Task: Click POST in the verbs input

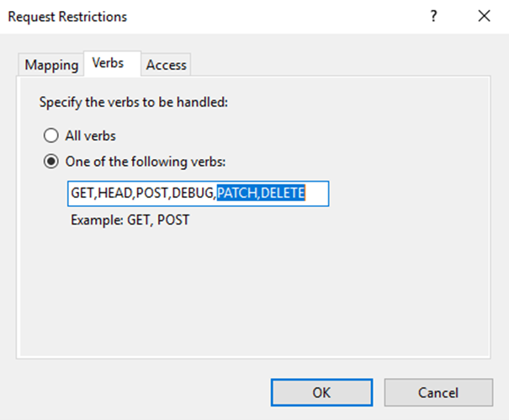Action: pyautogui.click(x=152, y=194)
